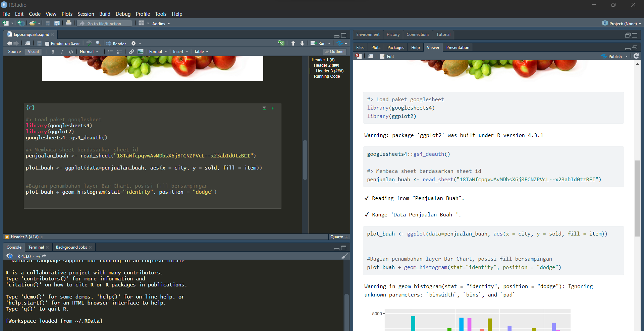Toggle the Outline panel

pos(334,52)
